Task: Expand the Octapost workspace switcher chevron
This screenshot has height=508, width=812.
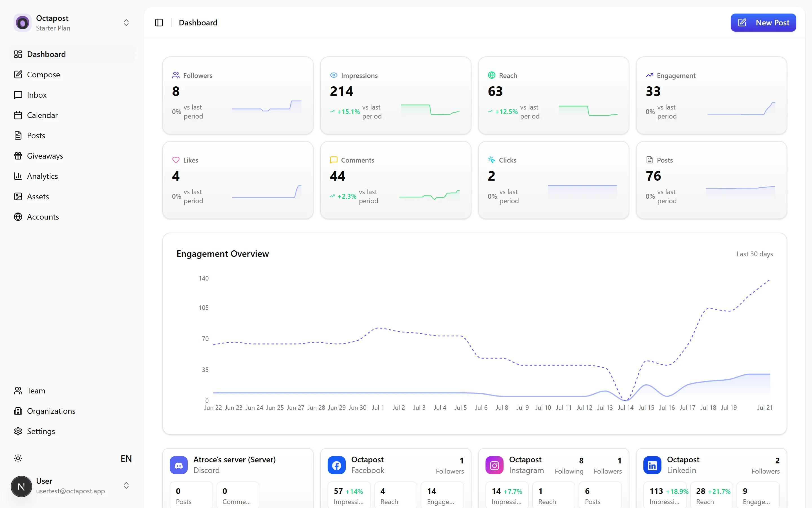Action: (x=126, y=23)
